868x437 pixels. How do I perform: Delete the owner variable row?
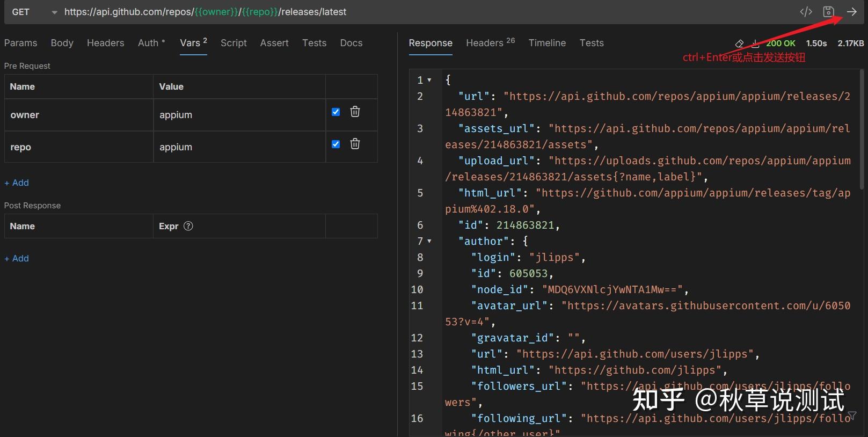[355, 112]
